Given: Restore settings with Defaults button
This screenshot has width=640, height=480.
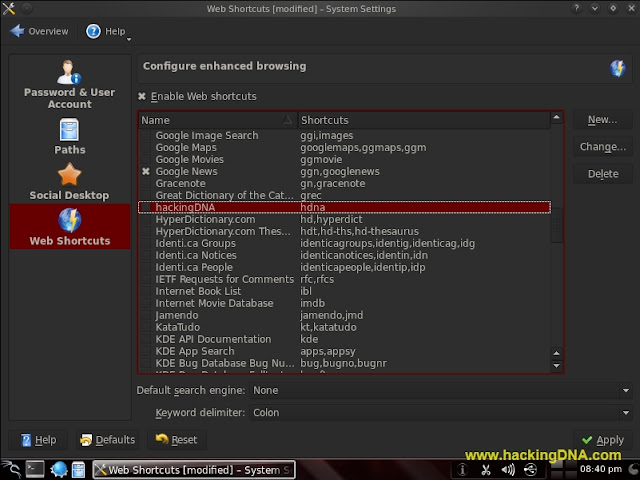Looking at the screenshot, I should (108, 440).
